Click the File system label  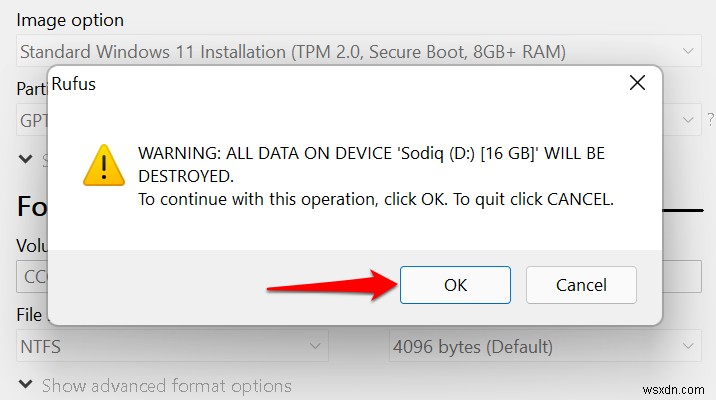29,315
